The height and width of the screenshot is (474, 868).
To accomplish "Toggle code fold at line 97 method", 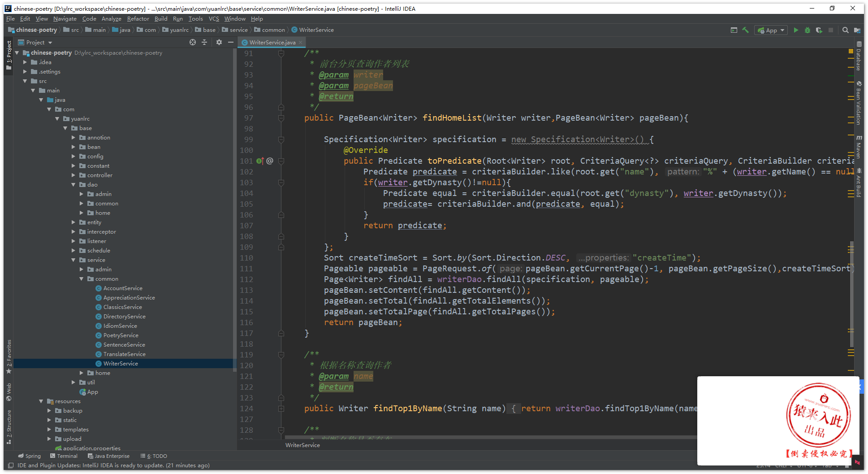I will 281,118.
